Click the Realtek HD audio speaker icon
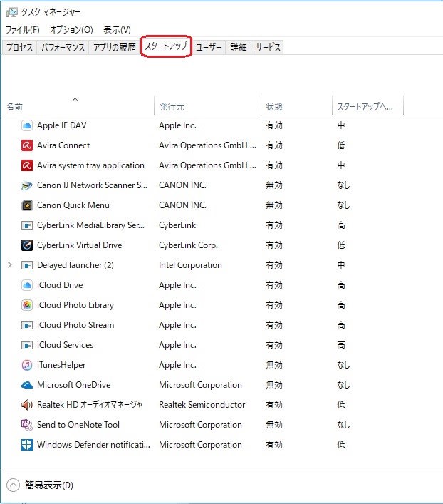Screen dimensions: 443x504 [27, 405]
